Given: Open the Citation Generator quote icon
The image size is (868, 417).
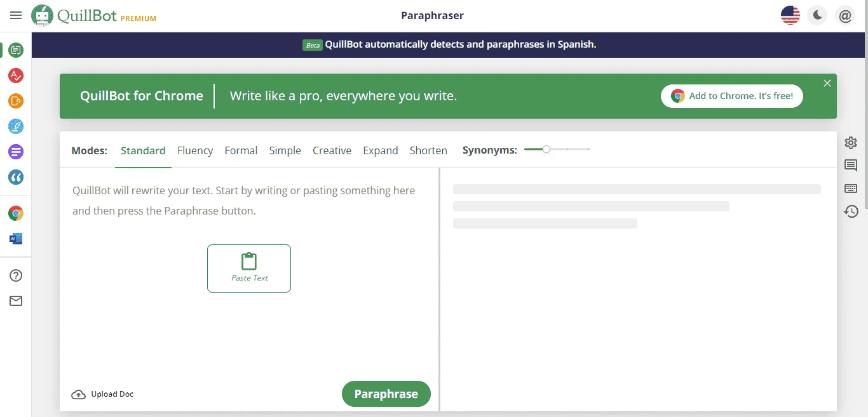Looking at the screenshot, I should [16, 177].
